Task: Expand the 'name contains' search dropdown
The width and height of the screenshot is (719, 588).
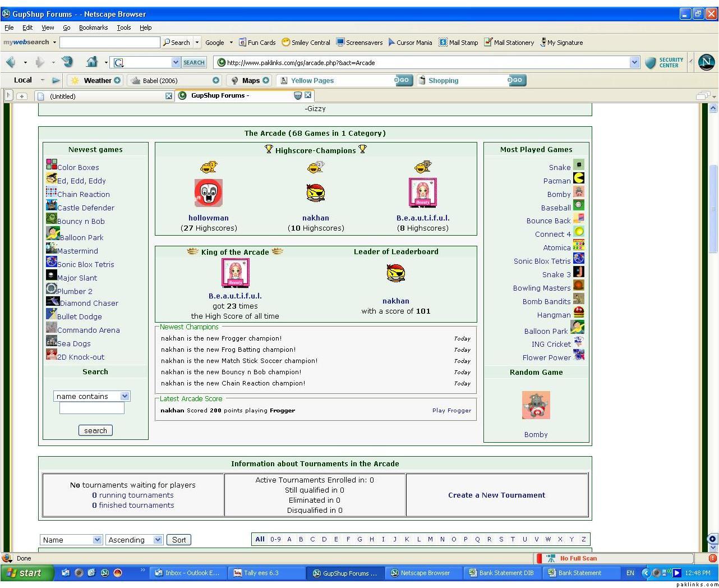Action: [125, 396]
